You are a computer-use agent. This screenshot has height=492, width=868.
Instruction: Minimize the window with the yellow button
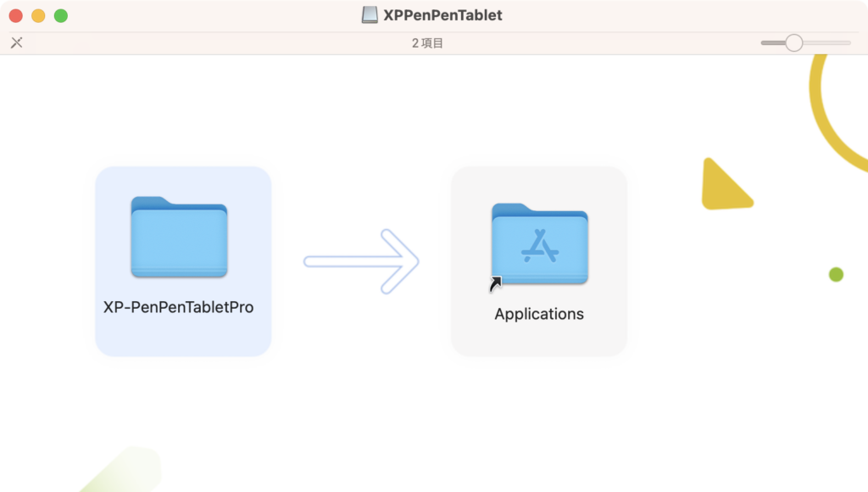(x=38, y=15)
